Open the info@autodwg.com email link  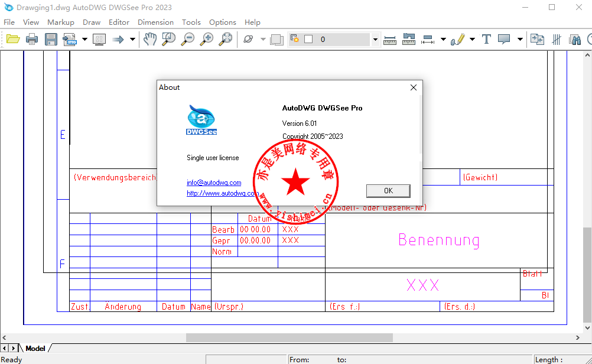[214, 183]
